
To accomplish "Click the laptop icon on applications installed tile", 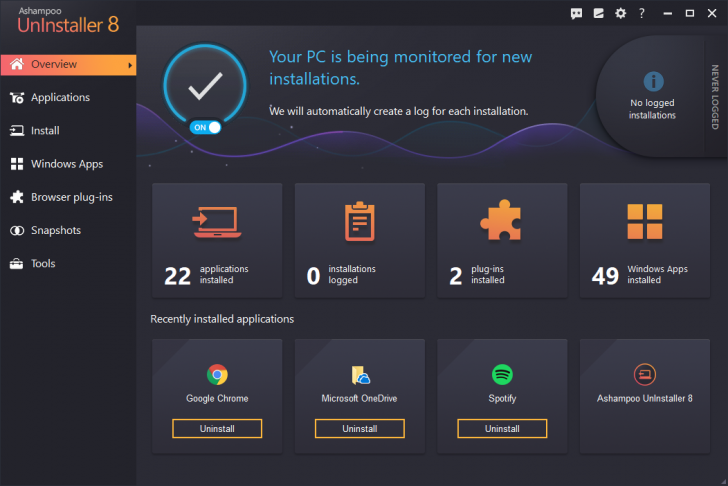I will pyautogui.click(x=217, y=222).
